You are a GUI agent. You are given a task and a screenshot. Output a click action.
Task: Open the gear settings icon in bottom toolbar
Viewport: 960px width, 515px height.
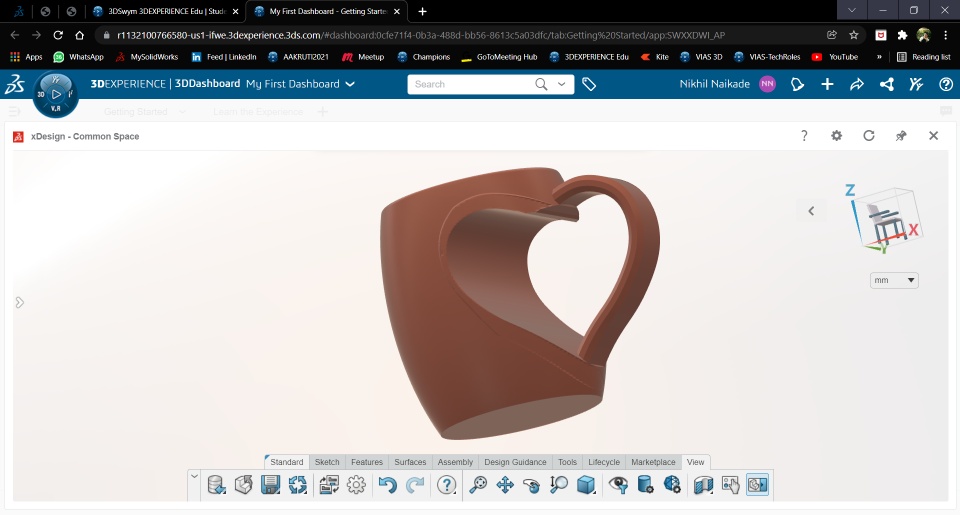(356, 485)
